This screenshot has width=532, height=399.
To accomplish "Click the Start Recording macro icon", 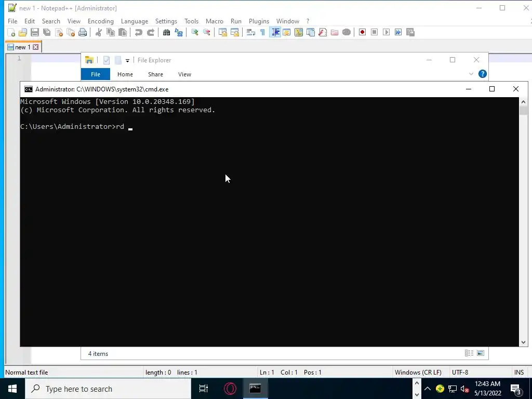I will 362,32.
